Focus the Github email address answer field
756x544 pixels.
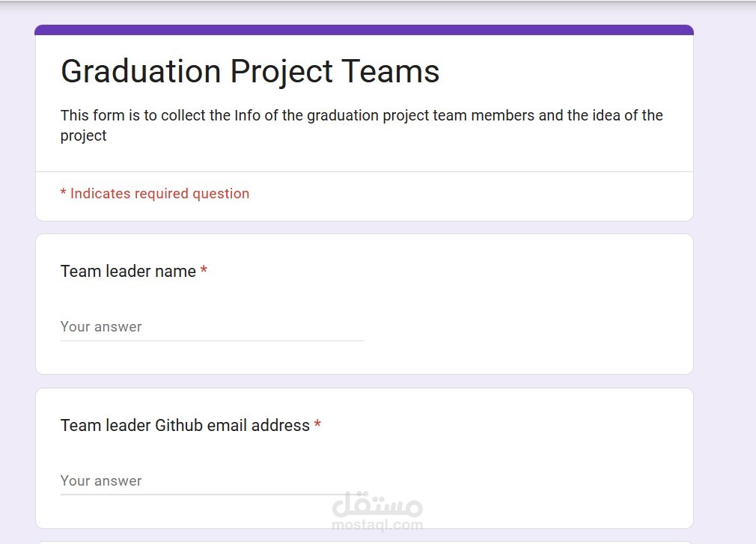coord(212,481)
